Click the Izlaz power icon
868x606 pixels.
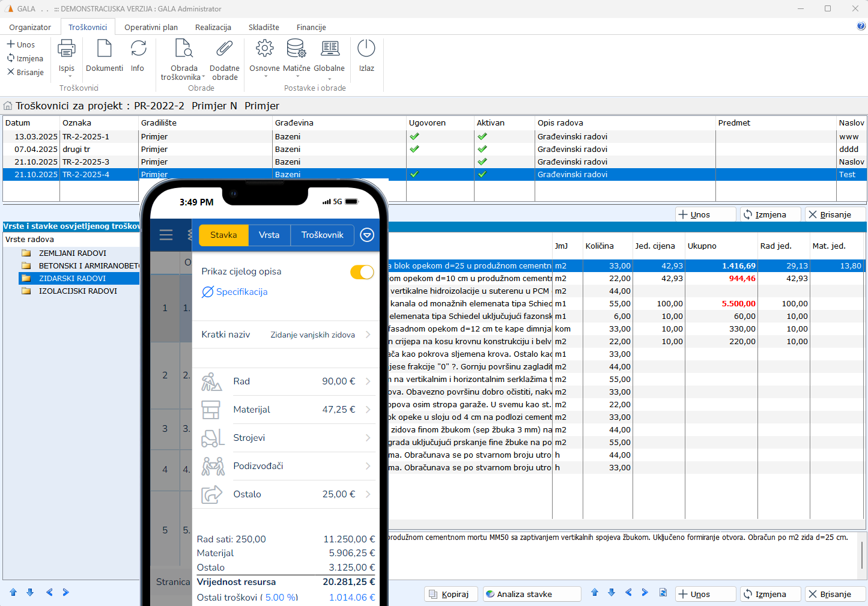[x=366, y=49]
